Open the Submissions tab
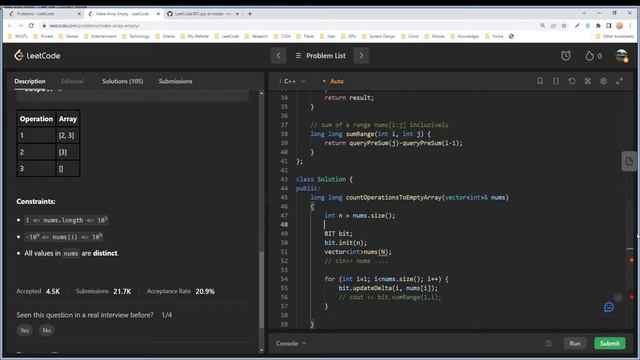 click(x=176, y=81)
